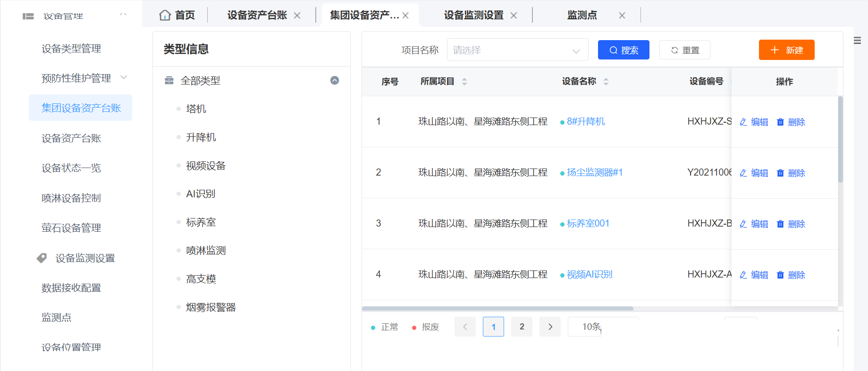Open 设备状态一览 in sidebar menu
The image size is (868, 371).
[x=71, y=168]
